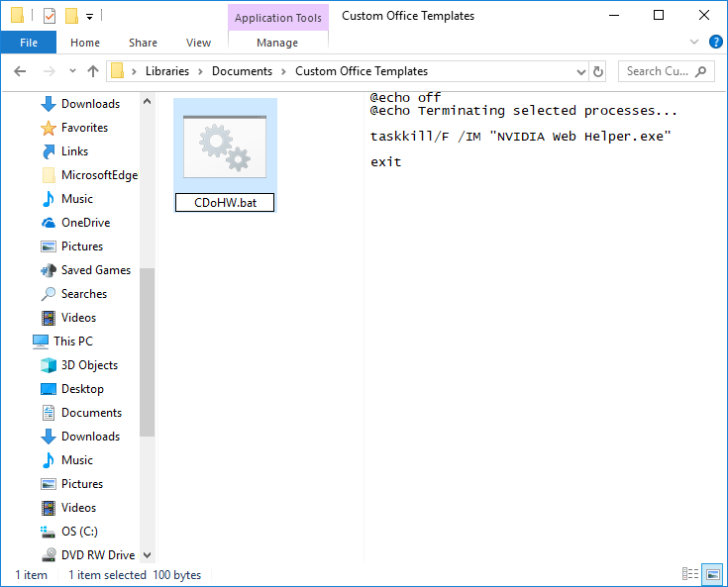The image size is (728, 587).
Task: Open the recent locations dropdown arrow
Action: tap(72, 71)
